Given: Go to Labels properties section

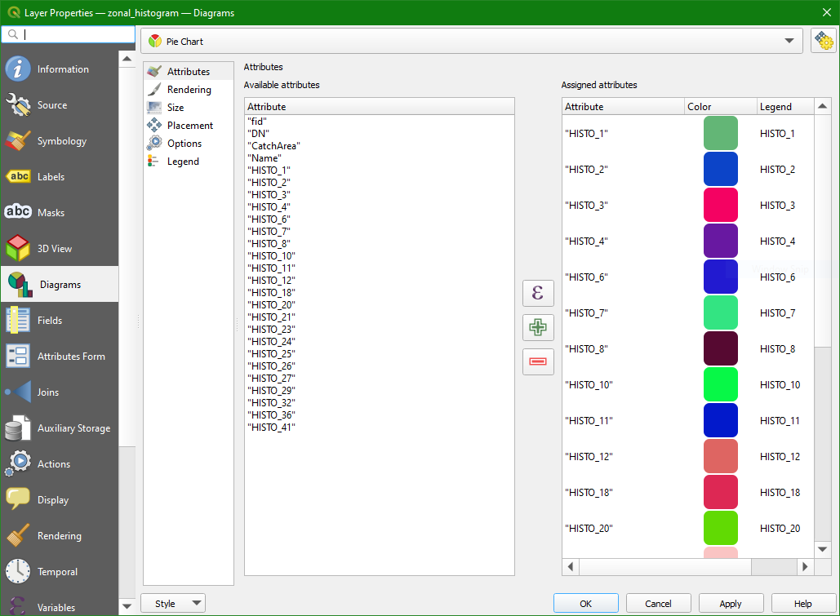Looking at the screenshot, I should (x=51, y=177).
